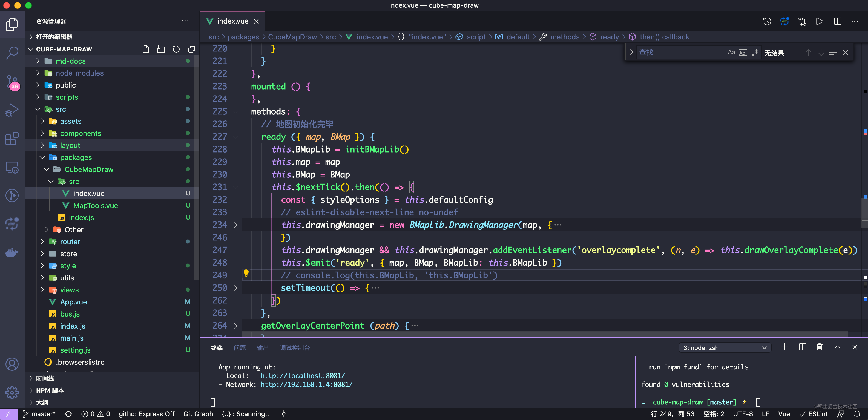Click the Split Editor Right icon
The image size is (868, 420).
[837, 22]
